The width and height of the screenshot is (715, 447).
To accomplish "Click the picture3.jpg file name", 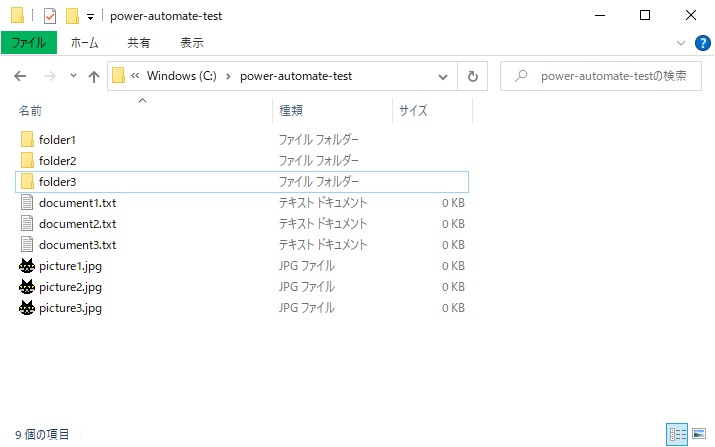I will [71, 308].
